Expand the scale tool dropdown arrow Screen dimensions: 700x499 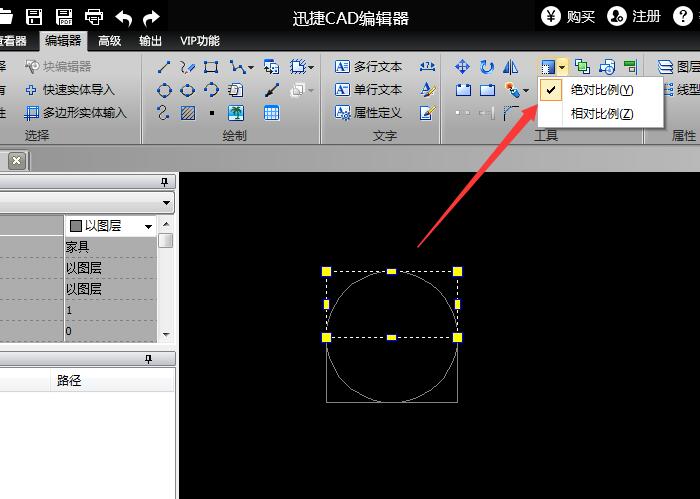562,67
